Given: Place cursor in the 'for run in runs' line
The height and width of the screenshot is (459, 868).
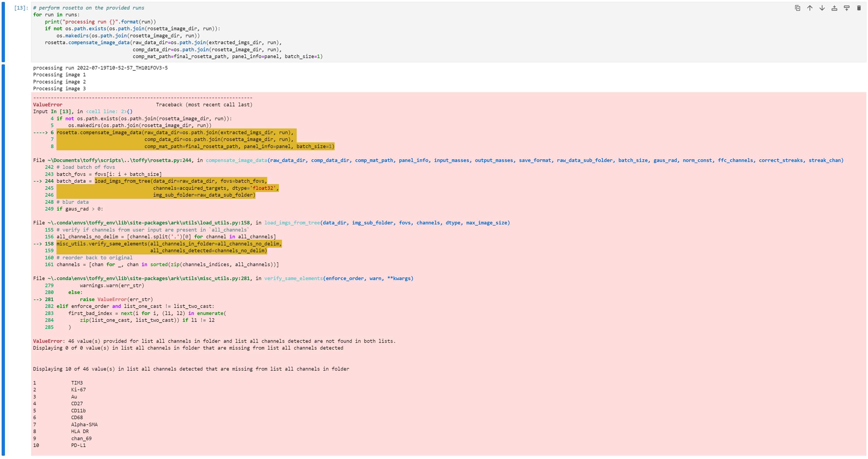Looking at the screenshot, I should point(56,15).
